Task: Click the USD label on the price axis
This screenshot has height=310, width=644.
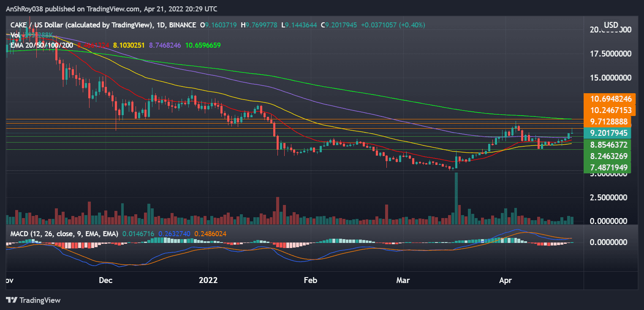Action: click(611, 25)
